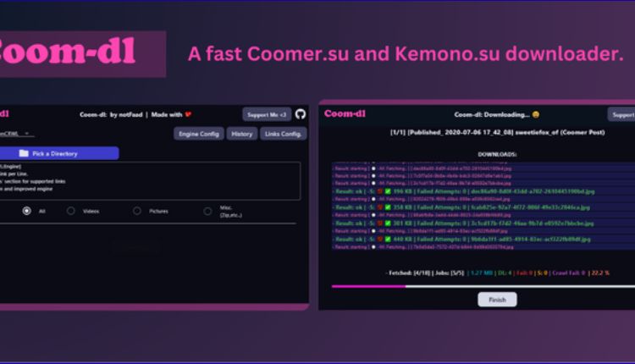Click the '[1/1] [Published_2020-07-06...' post title

[x=497, y=132]
